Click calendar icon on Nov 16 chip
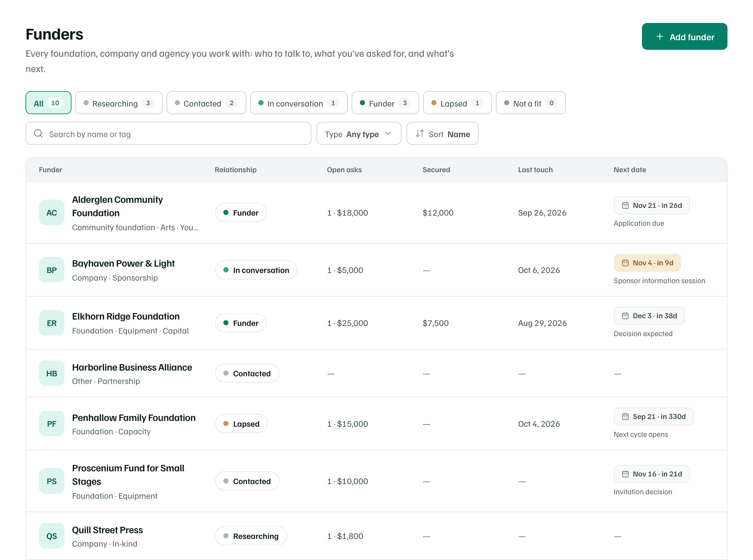Screen dimensions: 753x560 (625, 474)
